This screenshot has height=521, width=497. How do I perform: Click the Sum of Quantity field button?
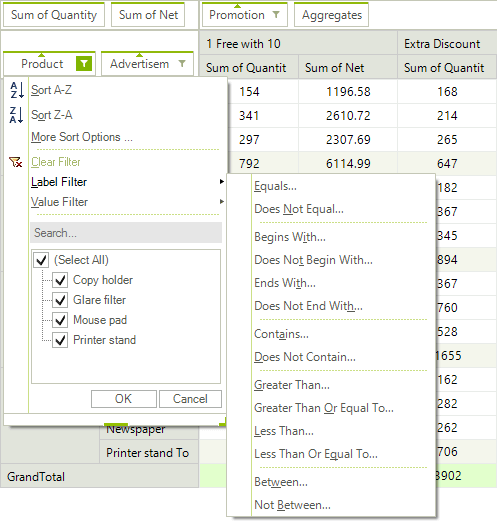click(54, 15)
